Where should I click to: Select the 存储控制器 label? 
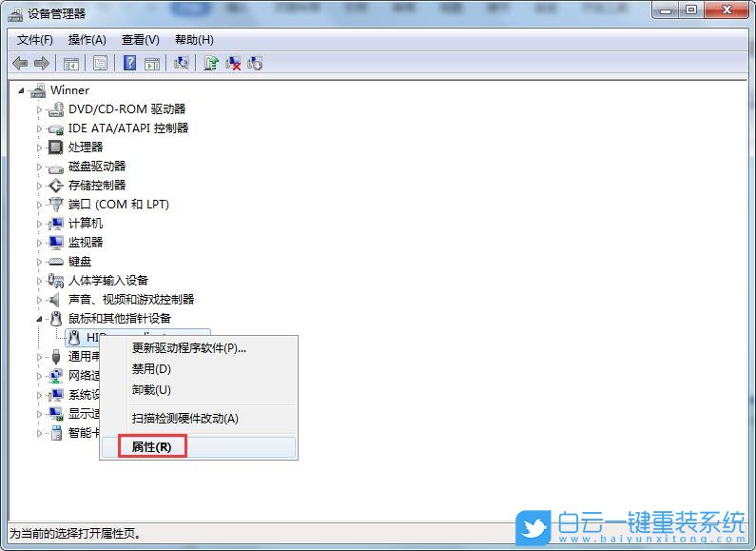(x=97, y=186)
